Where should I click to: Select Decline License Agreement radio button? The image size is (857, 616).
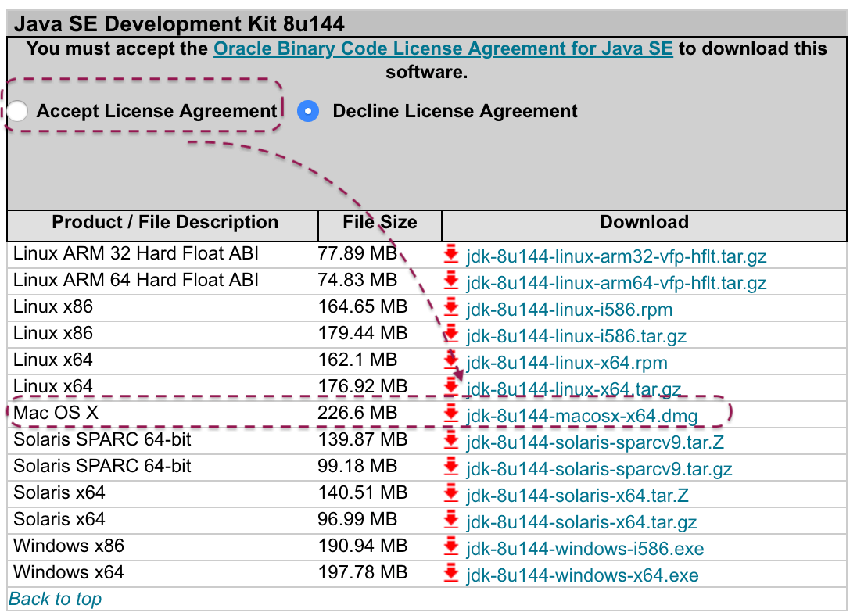[308, 111]
